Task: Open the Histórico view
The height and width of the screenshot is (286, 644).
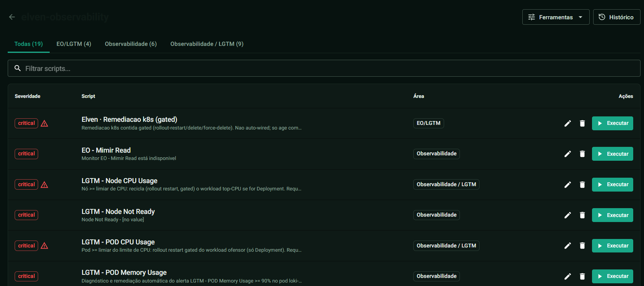Action: click(x=617, y=17)
